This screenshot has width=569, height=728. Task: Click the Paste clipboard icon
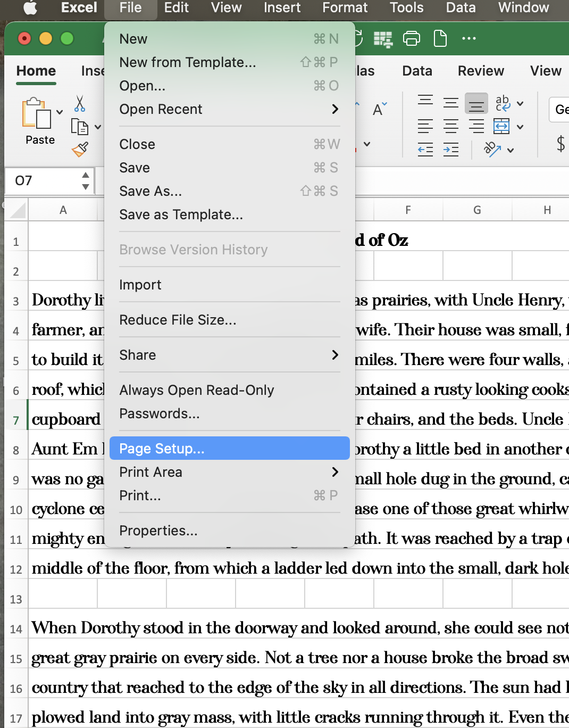pyautogui.click(x=36, y=113)
